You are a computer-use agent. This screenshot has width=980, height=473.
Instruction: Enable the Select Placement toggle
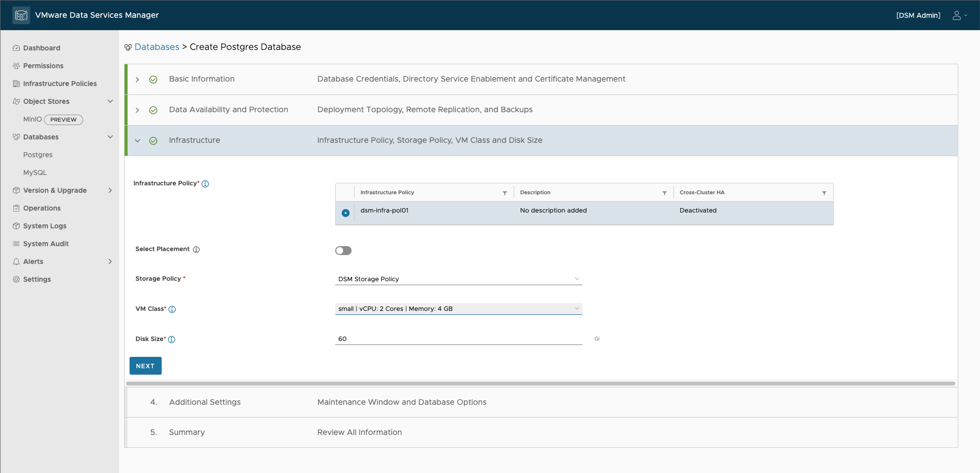click(343, 251)
